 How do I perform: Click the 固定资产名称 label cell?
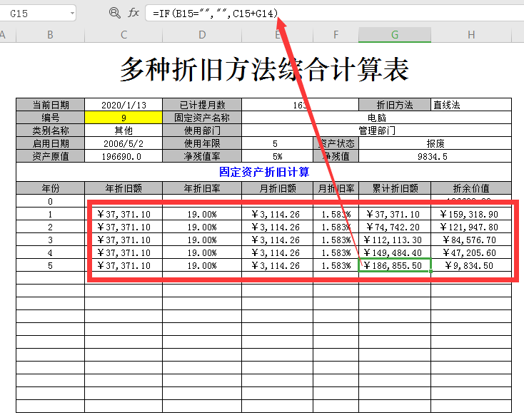(202, 118)
